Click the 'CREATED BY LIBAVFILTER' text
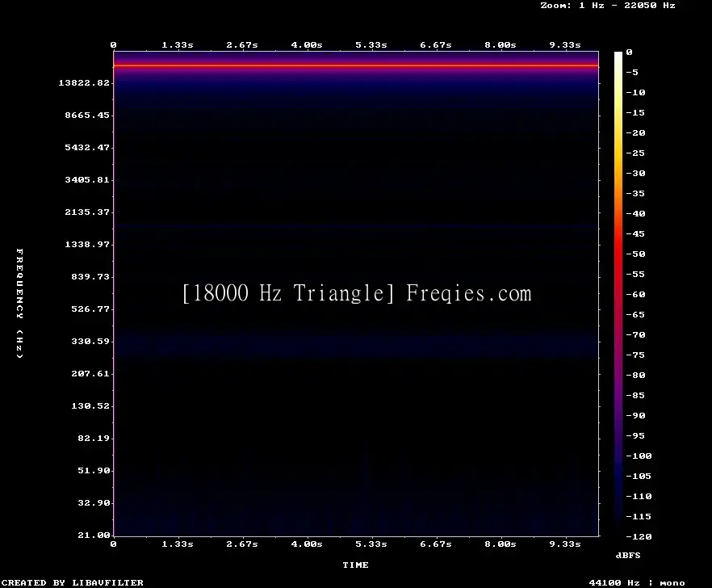This screenshot has width=712, height=588. tap(72, 582)
